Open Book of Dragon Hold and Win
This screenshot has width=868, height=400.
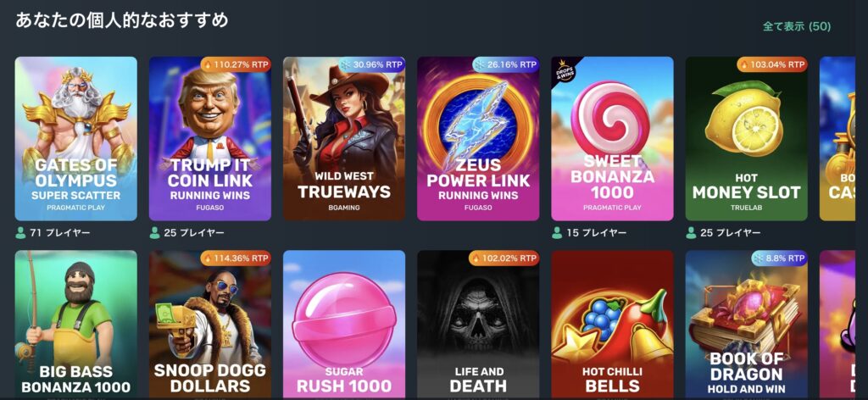746,325
